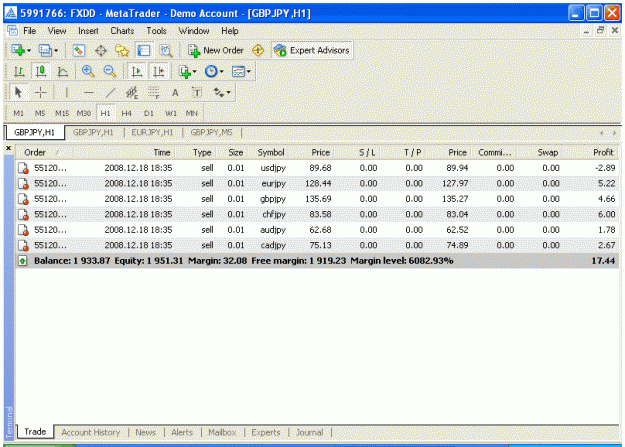Zoom out on the chart

tap(110, 72)
